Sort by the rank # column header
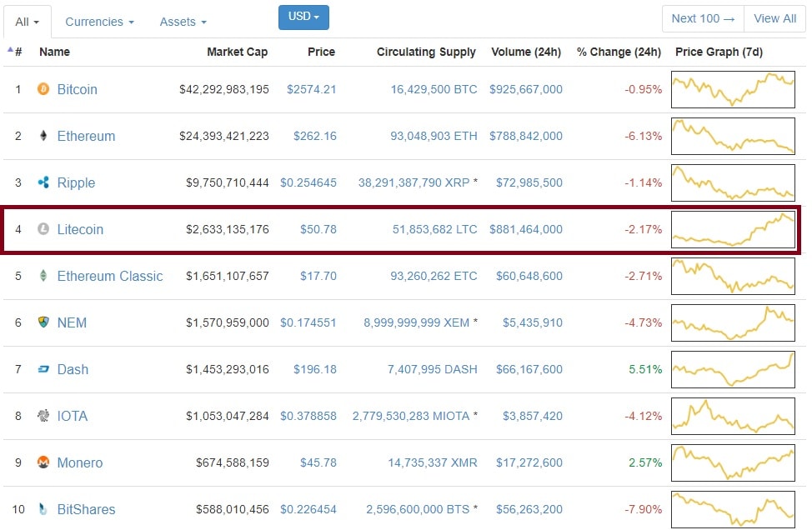 point(18,52)
